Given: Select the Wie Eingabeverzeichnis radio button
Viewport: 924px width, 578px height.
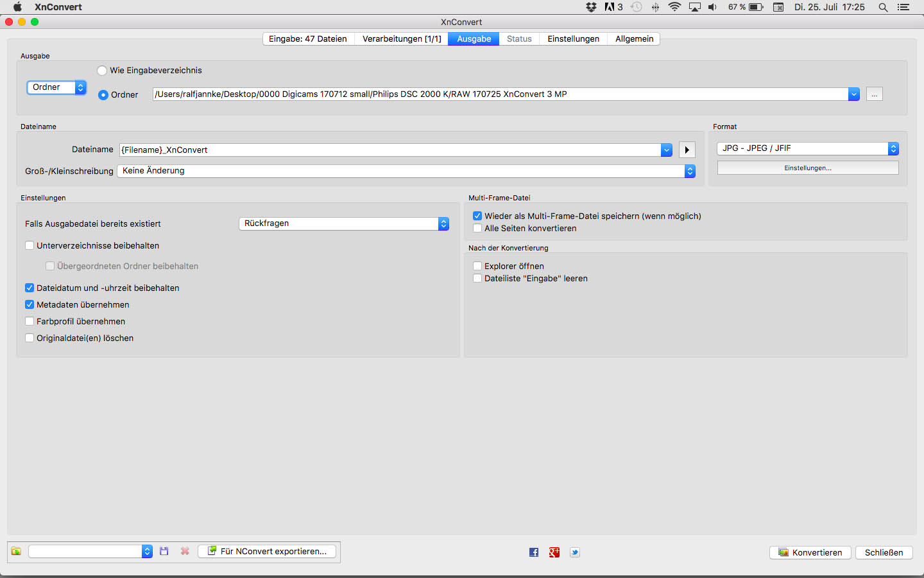Looking at the screenshot, I should 102,71.
